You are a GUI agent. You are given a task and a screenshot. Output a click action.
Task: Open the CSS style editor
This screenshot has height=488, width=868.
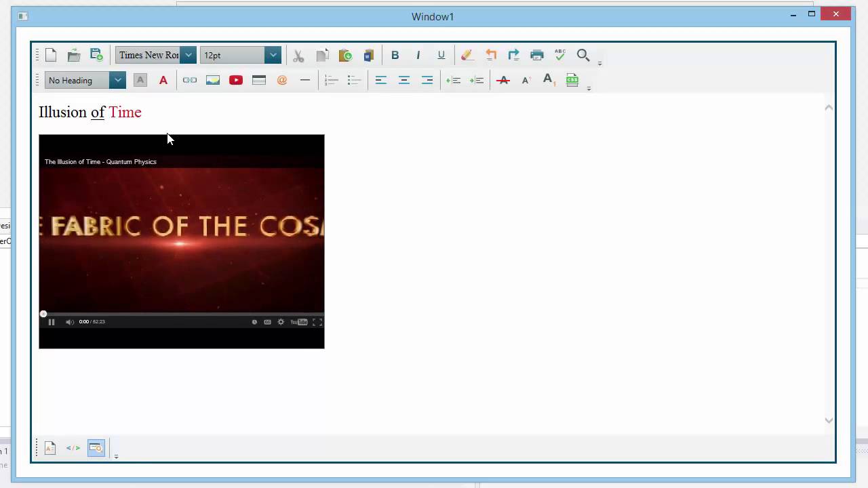click(x=572, y=80)
